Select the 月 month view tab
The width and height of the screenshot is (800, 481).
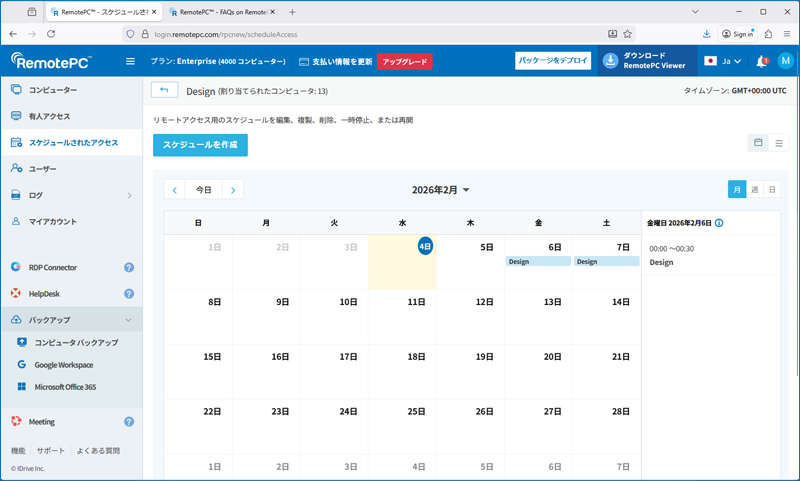(737, 190)
